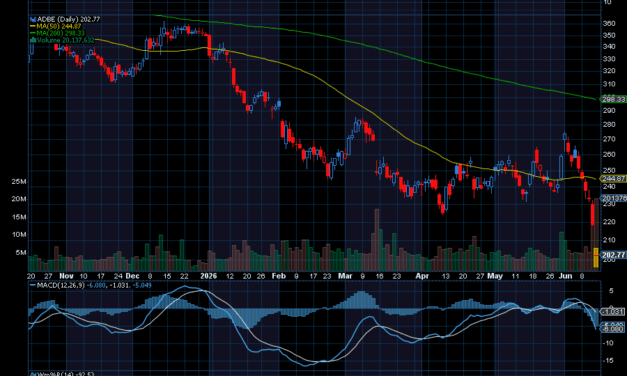This screenshot has height=376, width=627.
Task: Click the Feb label on date axis
Action: pos(278,276)
